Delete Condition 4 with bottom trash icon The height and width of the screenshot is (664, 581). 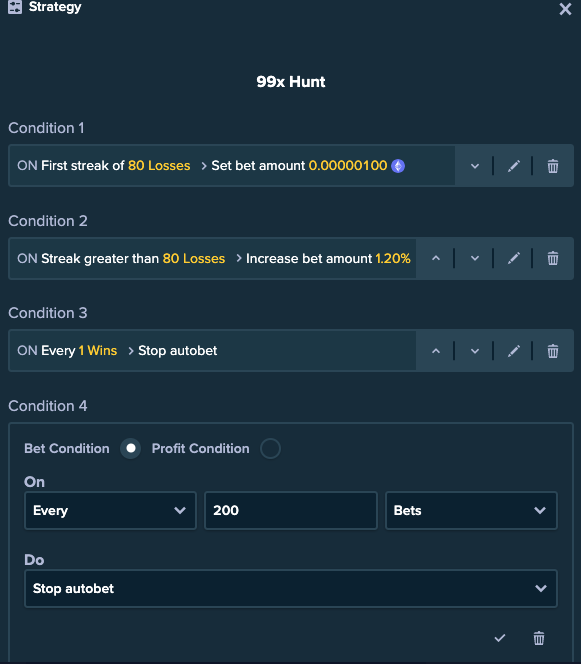point(539,638)
